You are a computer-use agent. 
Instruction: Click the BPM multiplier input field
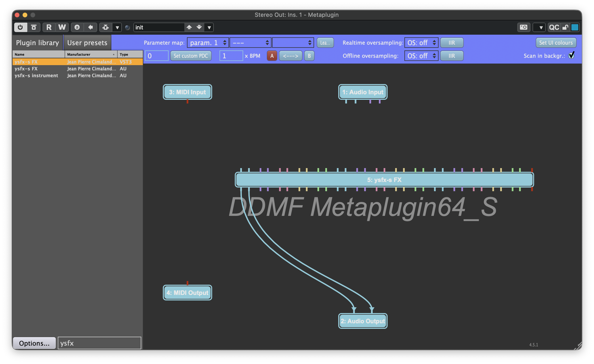[231, 56]
